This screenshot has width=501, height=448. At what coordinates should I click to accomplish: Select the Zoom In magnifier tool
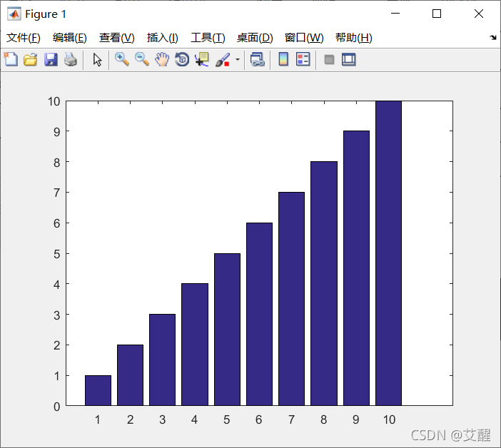pyautogui.click(x=122, y=59)
